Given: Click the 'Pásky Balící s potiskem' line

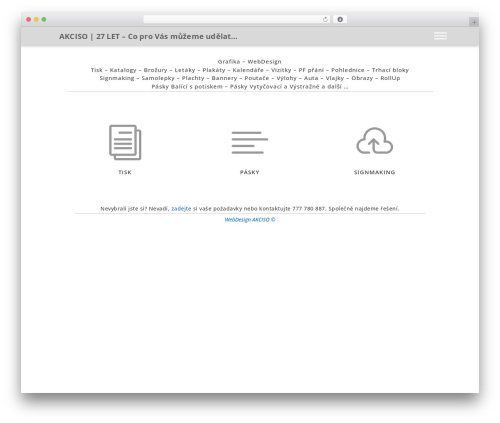Looking at the screenshot, I should (250, 86).
